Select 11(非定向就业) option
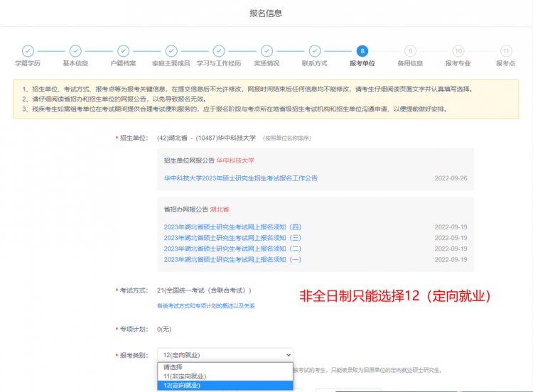The image size is (533, 392). (225, 376)
